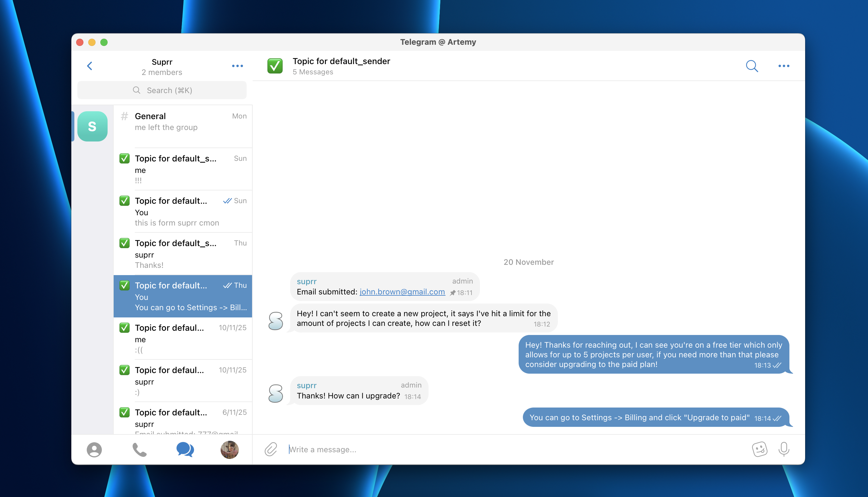The image size is (868, 497).
Task: Click the back arrow to leave Suprr group
Action: point(90,66)
